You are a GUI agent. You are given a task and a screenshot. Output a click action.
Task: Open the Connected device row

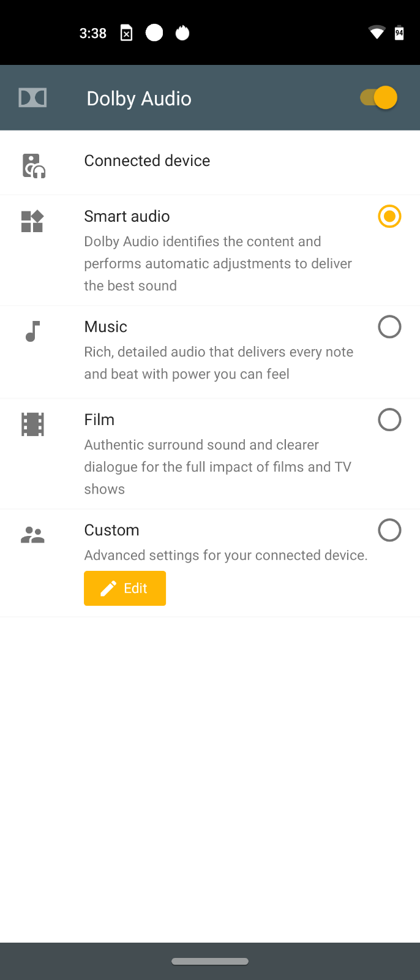[210, 163]
